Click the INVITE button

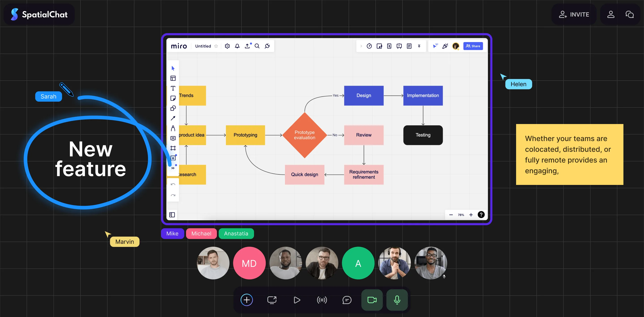(574, 15)
